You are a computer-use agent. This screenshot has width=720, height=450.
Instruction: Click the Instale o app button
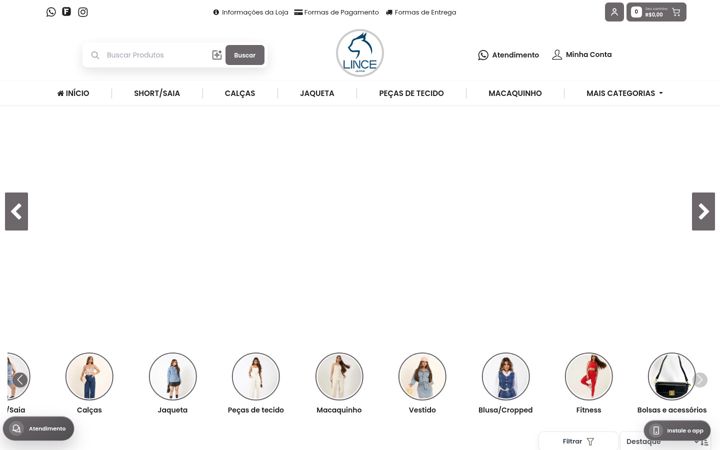click(x=677, y=431)
